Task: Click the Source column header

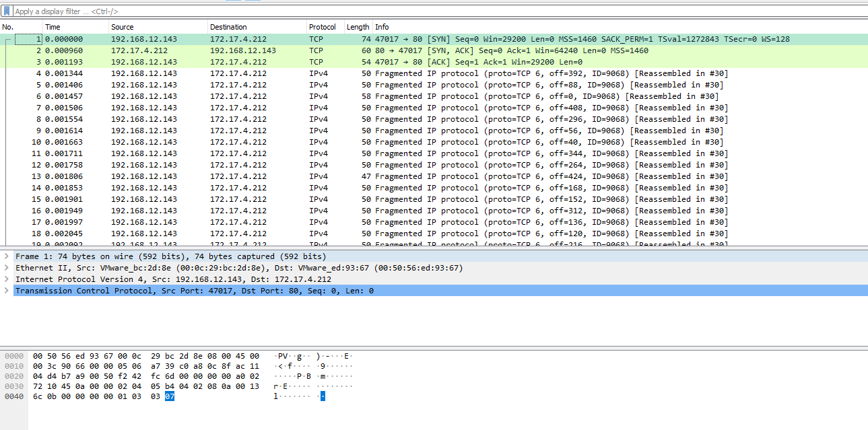Action: [x=158, y=27]
